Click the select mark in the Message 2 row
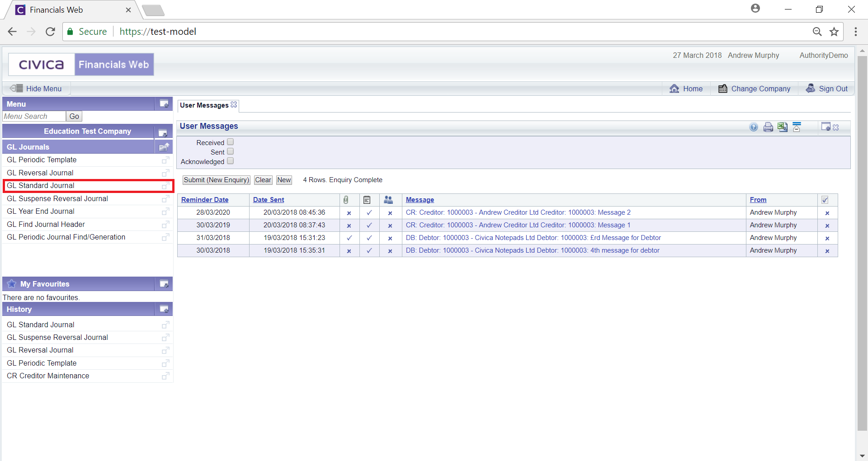This screenshot has height=461, width=868. 827,213
